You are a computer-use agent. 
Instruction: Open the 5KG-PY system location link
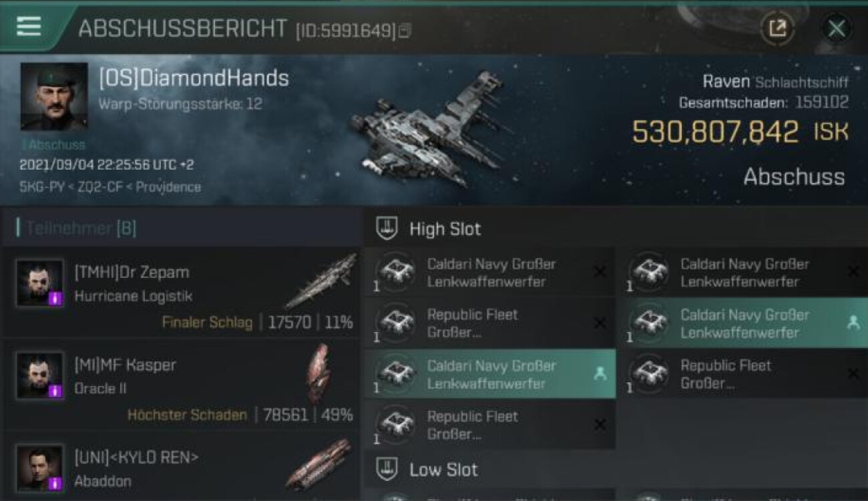point(39,187)
